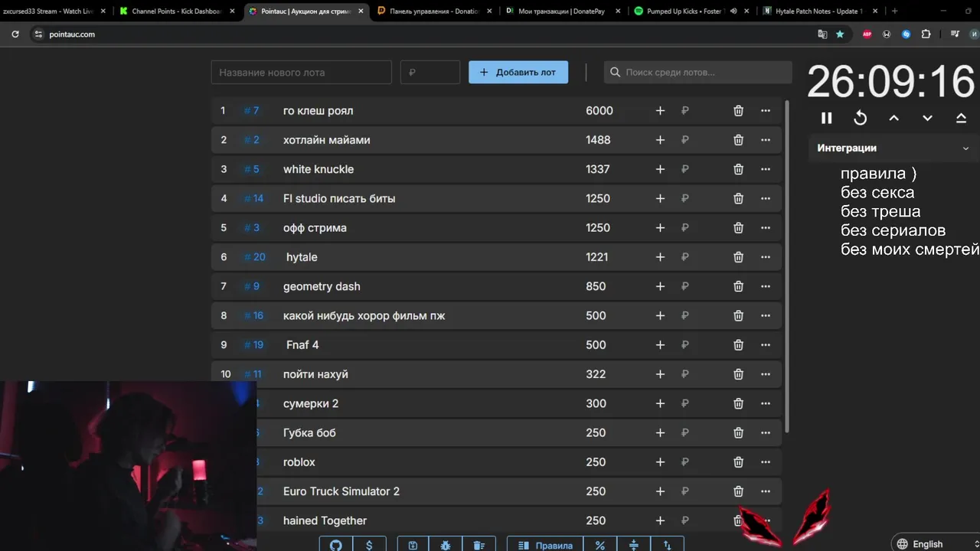Click the Поиск среди лотов search box
This screenshot has width=980, height=551.
(x=697, y=72)
